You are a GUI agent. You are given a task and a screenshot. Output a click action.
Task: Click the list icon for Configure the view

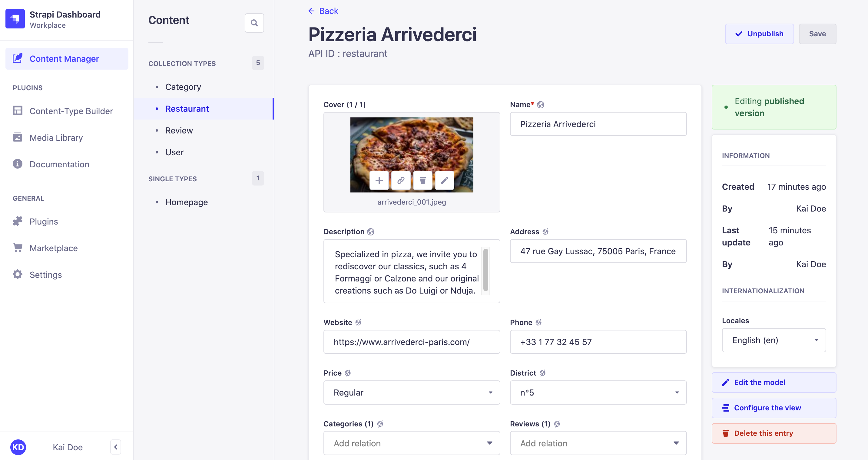pos(726,408)
